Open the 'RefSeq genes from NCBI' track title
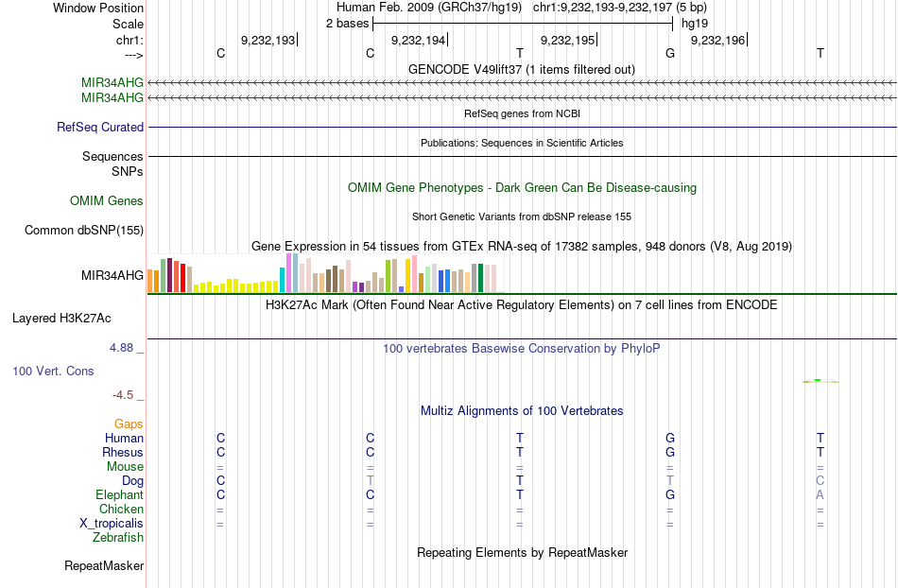Viewport: 898px width, 588px height. pos(522,113)
